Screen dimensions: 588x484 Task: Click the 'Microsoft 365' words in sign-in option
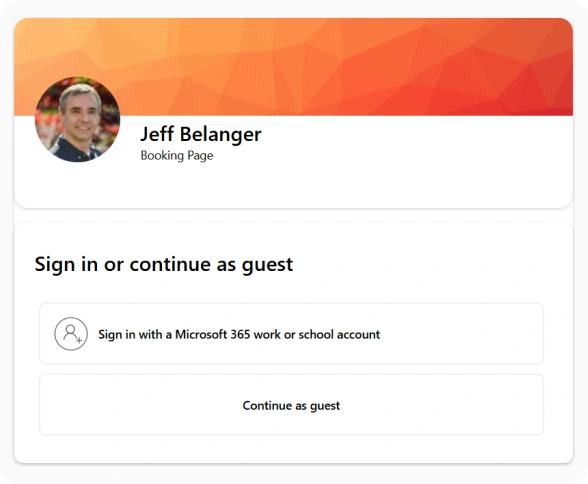point(212,334)
